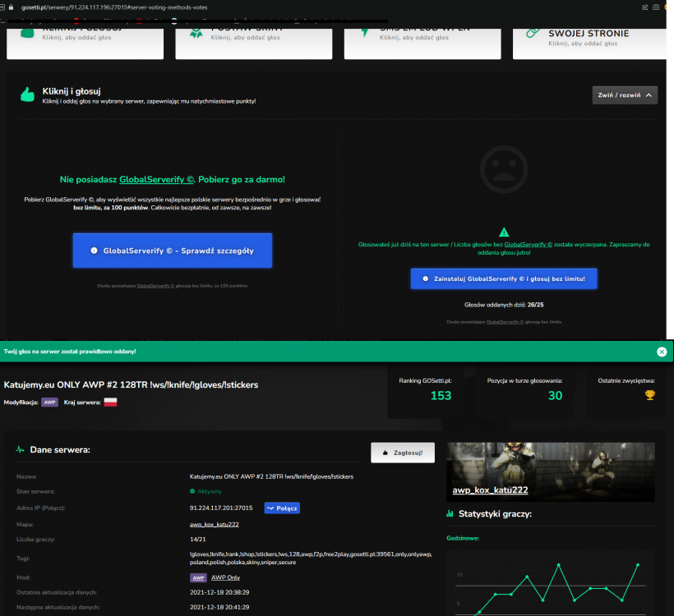Click the chain link icon on the 'SWOJEJ STRONIE' card

tap(533, 33)
